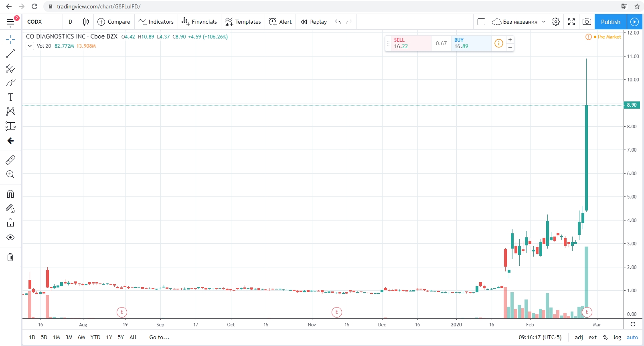
Task: Activate the zoom in tool
Action: pyautogui.click(x=10, y=174)
